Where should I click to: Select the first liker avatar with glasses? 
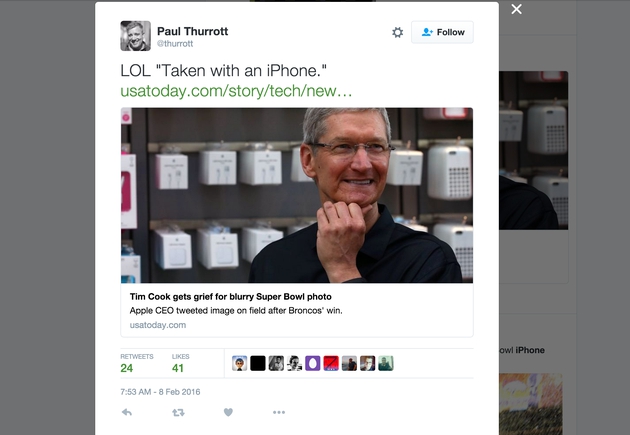(239, 364)
